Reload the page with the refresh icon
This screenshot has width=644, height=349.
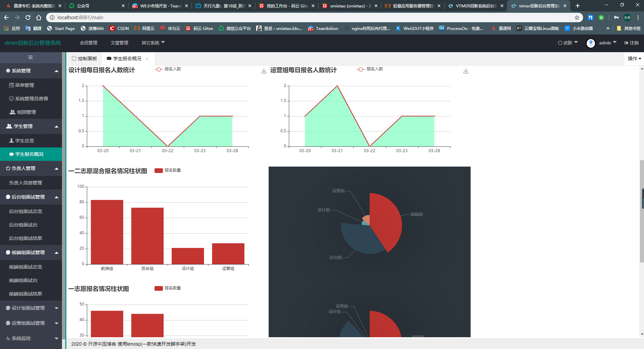[28, 18]
